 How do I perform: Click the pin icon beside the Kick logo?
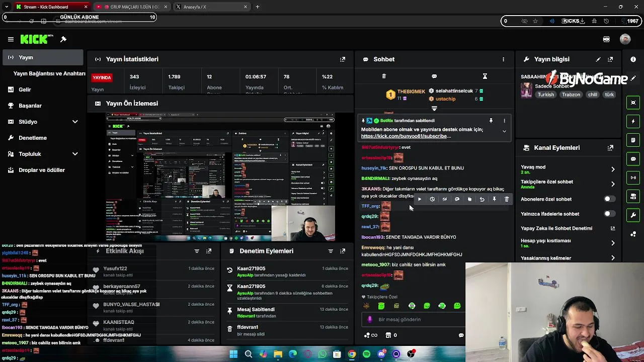(x=63, y=39)
